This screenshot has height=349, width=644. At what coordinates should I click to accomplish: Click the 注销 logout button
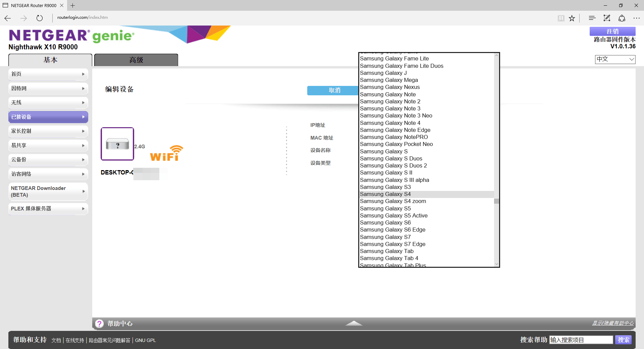pyautogui.click(x=612, y=31)
